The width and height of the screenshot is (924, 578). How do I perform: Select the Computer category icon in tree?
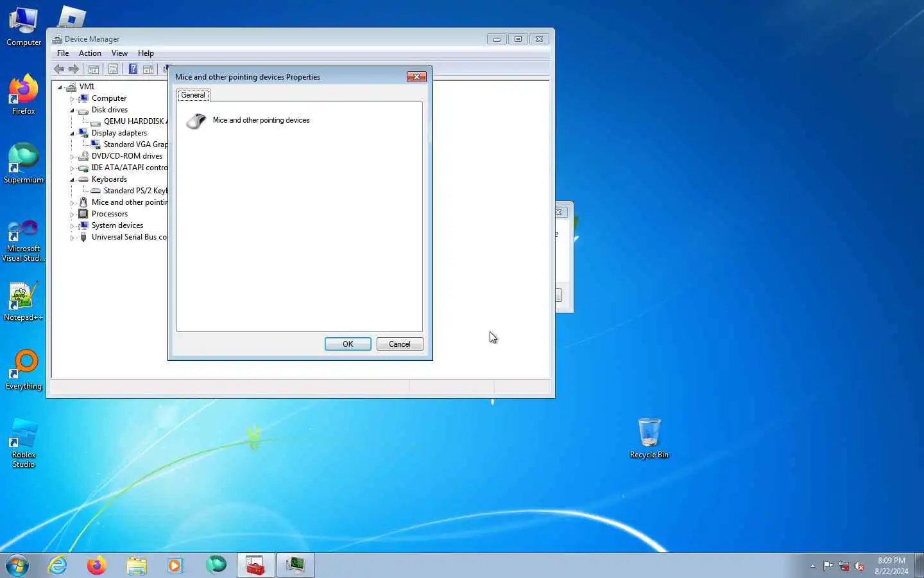(x=83, y=98)
